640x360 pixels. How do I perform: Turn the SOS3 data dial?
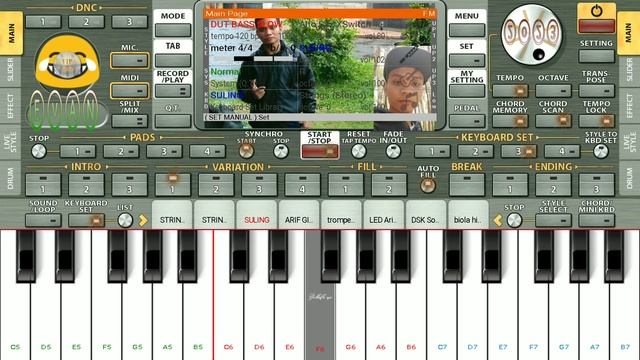(x=531, y=34)
